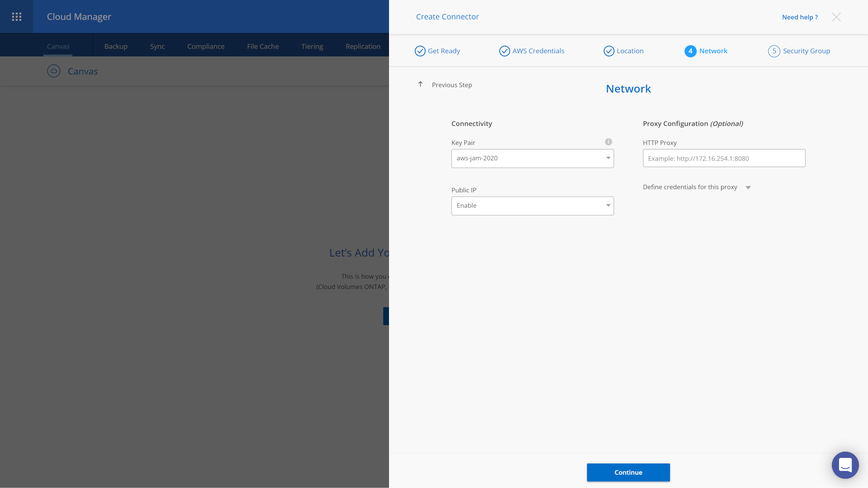868x488 pixels.
Task: Select the Network step 4 indicator
Action: [x=690, y=51]
